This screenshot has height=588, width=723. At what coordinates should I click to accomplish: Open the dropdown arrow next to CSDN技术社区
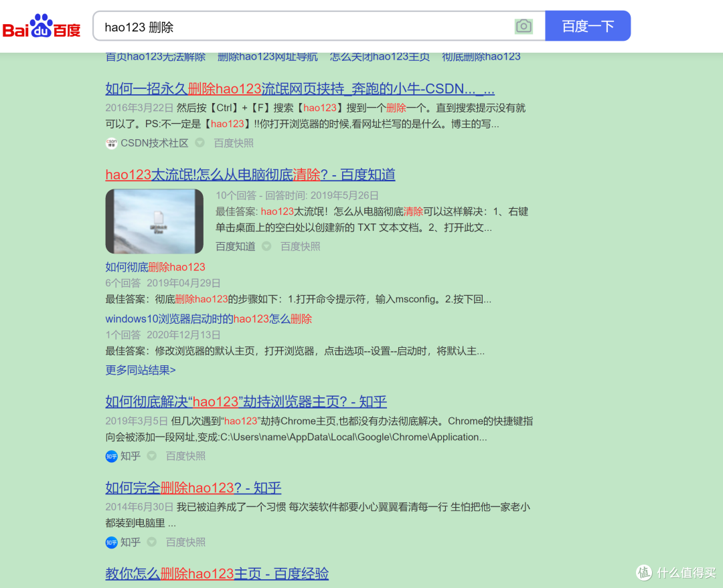[x=199, y=142]
